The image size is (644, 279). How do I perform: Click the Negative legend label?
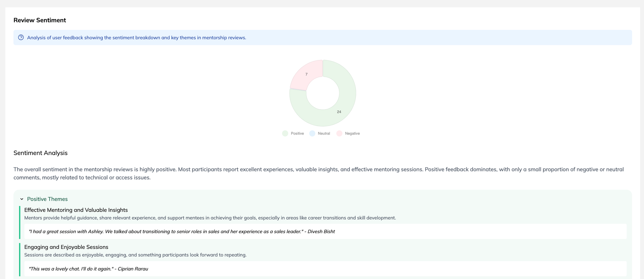point(352,133)
